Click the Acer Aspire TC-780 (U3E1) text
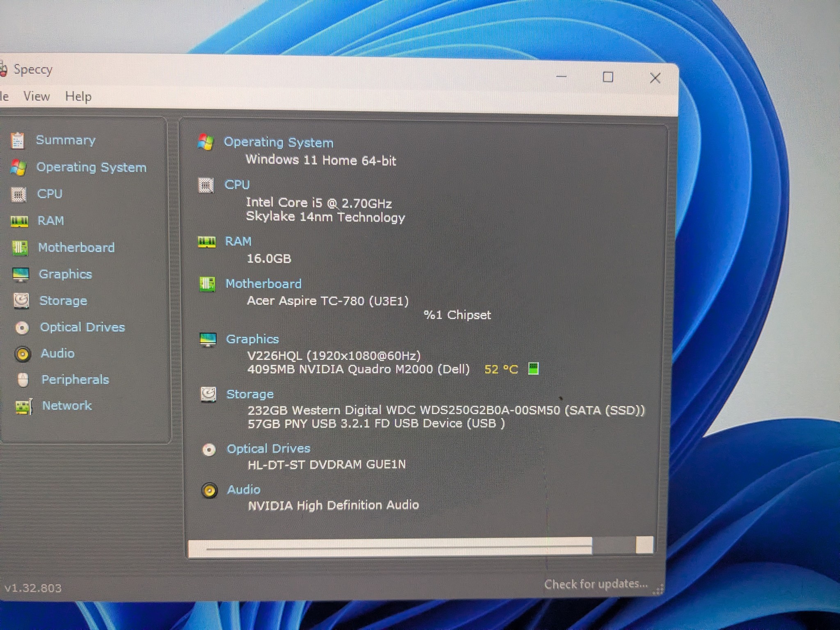The image size is (840, 630). 328,301
